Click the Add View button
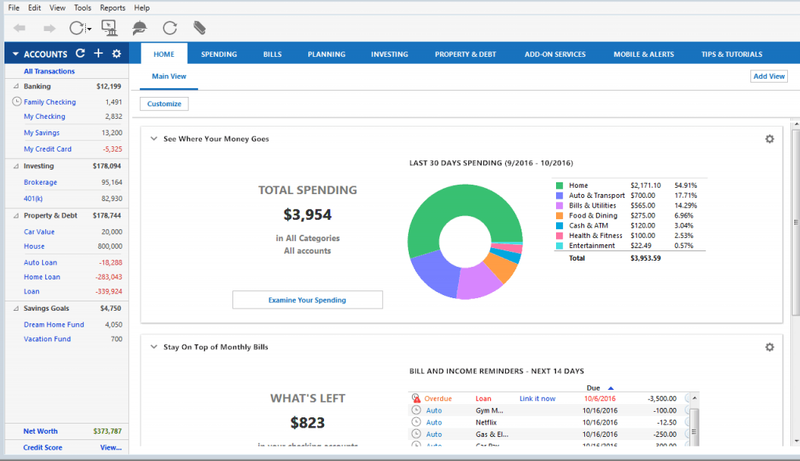Image resolution: width=800 pixels, height=461 pixels. (769, 76)
